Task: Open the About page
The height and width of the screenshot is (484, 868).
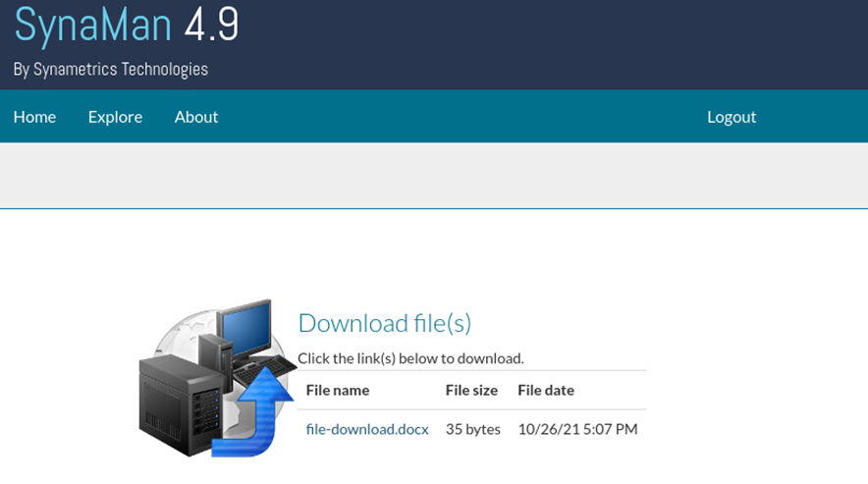Action: pos(196,117)
